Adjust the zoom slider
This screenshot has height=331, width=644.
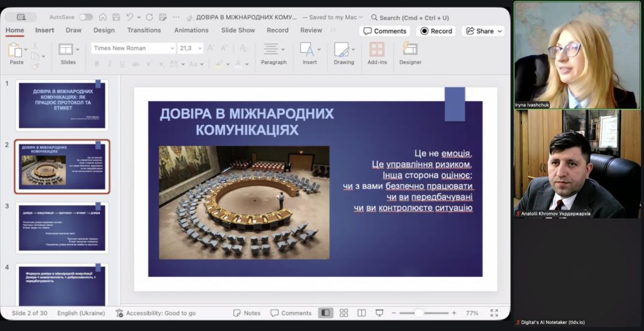[x=419, y=313]
